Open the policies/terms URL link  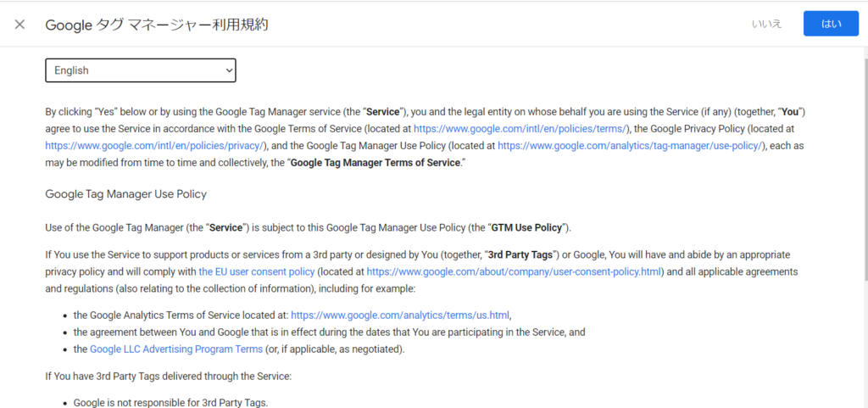click(x=520, y=128)
